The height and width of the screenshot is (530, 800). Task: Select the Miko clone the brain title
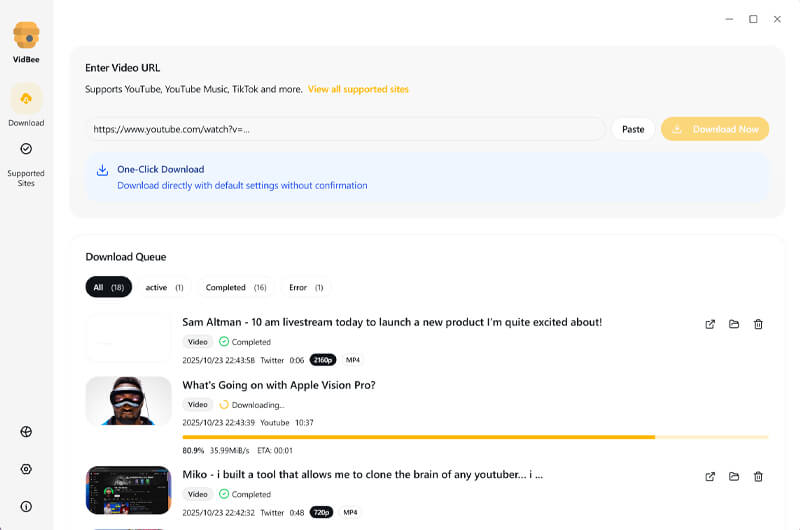[x=363, y=474]
